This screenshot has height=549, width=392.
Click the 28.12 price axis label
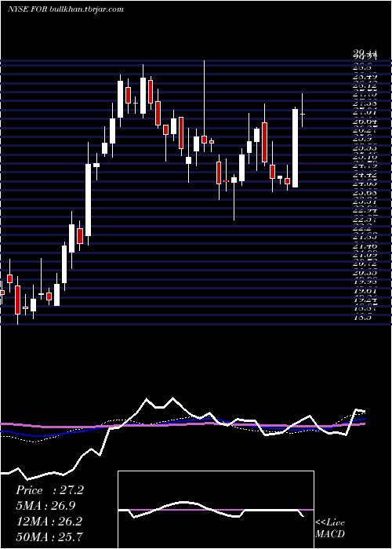point(365,85)
